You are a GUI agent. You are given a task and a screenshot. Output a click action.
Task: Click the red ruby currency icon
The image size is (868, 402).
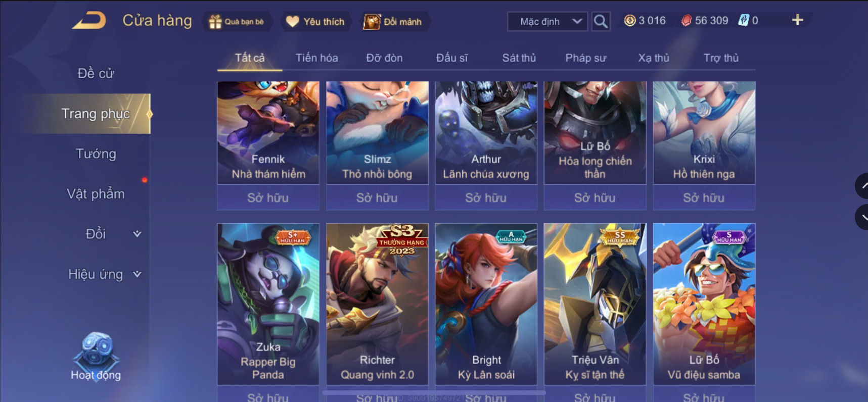686,21
